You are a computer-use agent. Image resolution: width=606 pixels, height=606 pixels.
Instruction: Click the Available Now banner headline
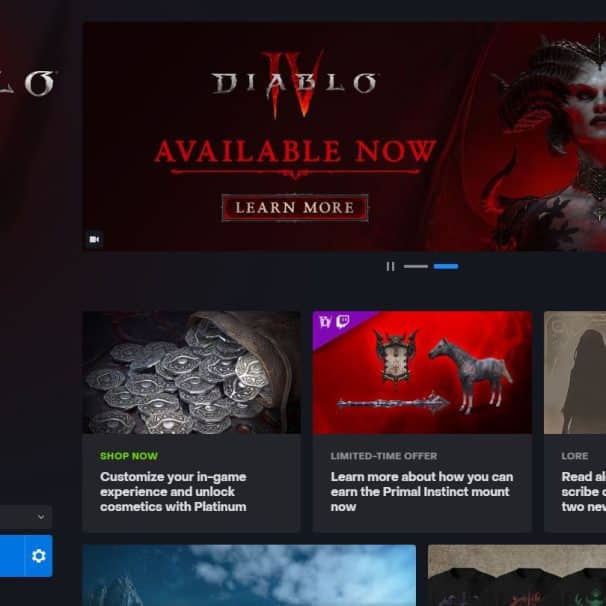pos(295,151)
